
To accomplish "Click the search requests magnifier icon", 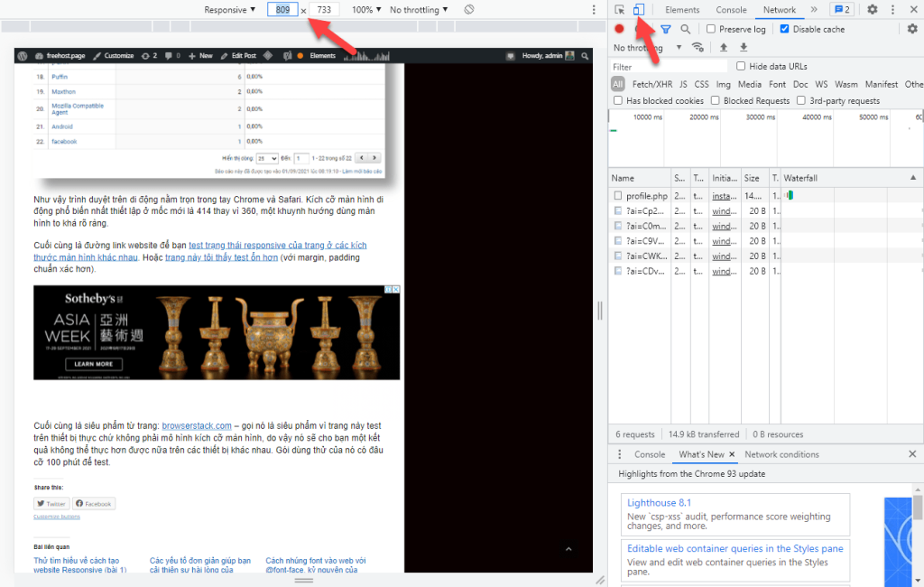I will (x=685, y=28).
